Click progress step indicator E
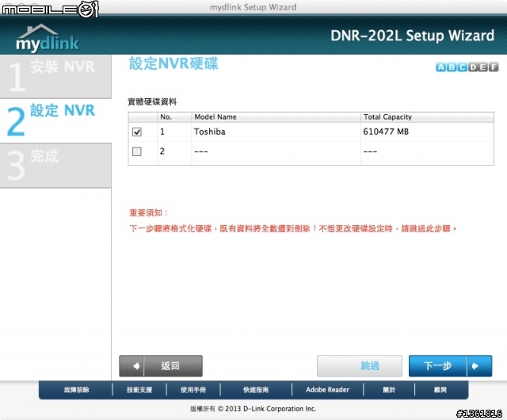This screenshot has height=420, width=507. point(483,67)
